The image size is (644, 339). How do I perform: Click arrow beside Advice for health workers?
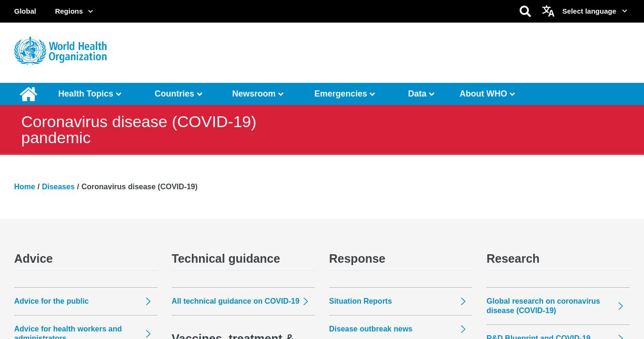(x=148, y=334)
